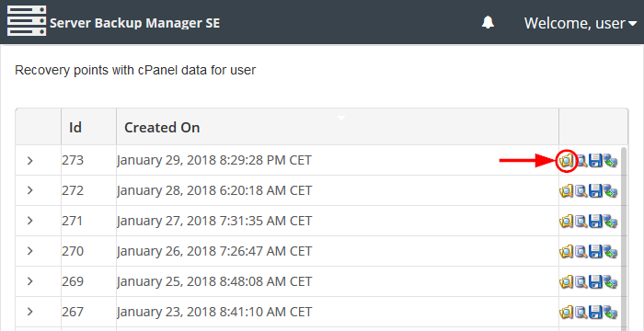Click the date January 26, 2018 7:26:47 AM CET
644x331 pixels.
(x=214, y=251)
